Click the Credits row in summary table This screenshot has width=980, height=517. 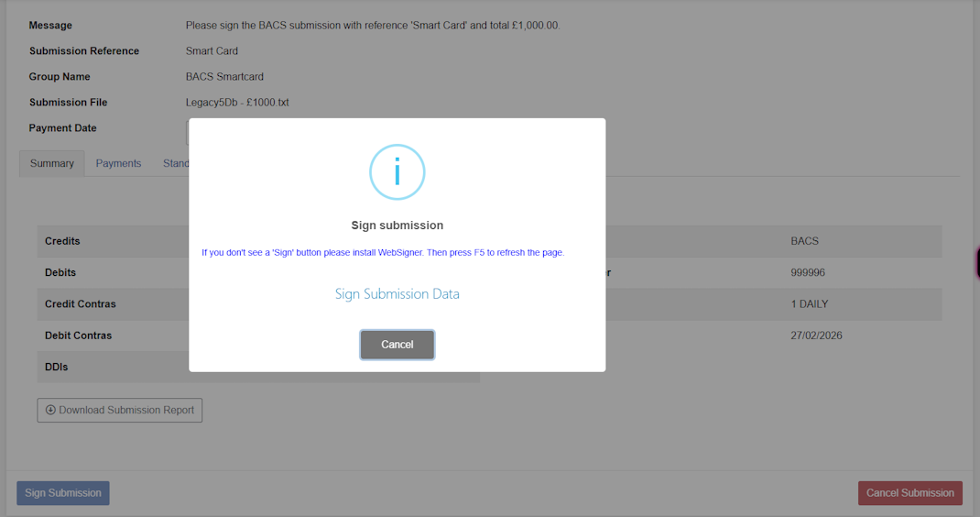(62, 241)
